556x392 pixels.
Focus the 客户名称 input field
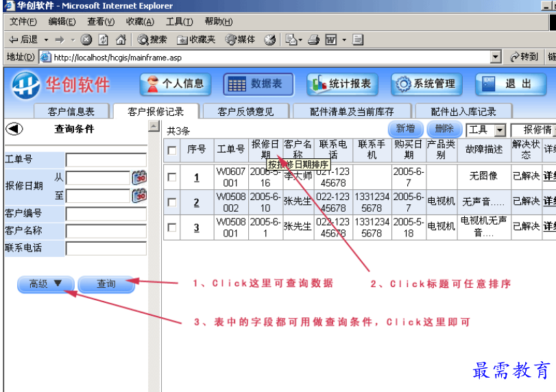(x=106, y=231)
